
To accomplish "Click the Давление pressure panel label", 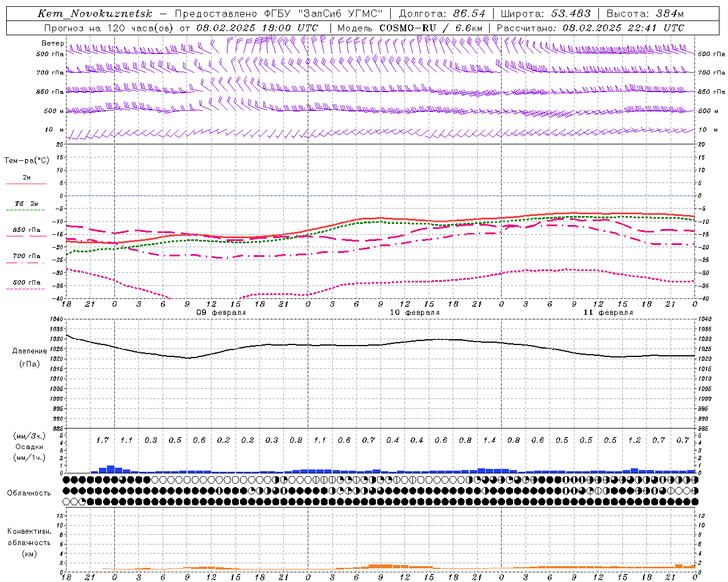I will click(30, 351).
